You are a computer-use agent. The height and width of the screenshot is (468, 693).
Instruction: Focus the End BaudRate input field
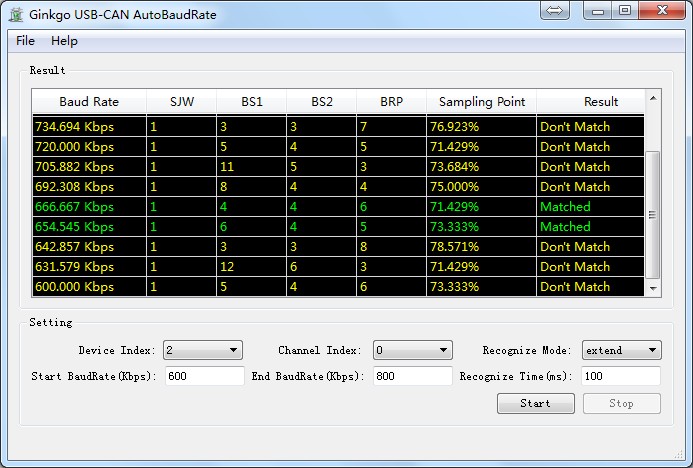[413, 376]
